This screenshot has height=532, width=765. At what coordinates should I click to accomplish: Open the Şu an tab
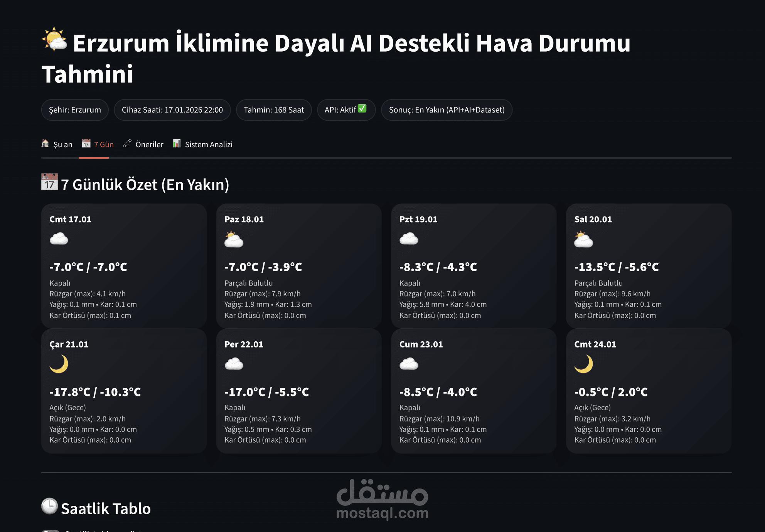click(57, 144)
